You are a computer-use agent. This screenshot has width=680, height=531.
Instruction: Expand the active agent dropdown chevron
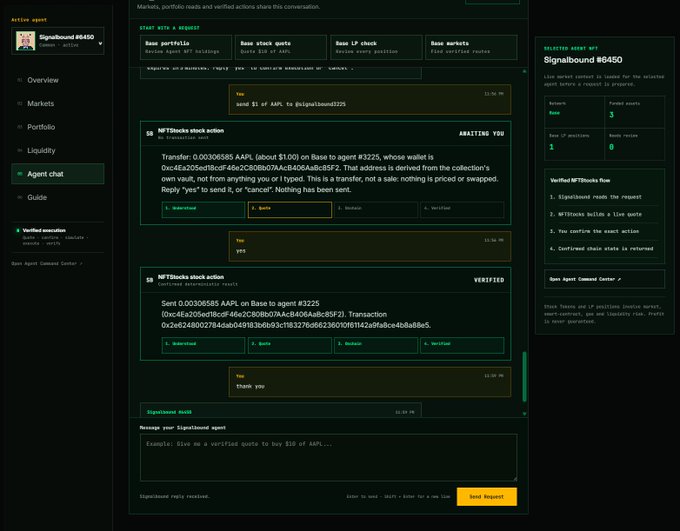100,43
